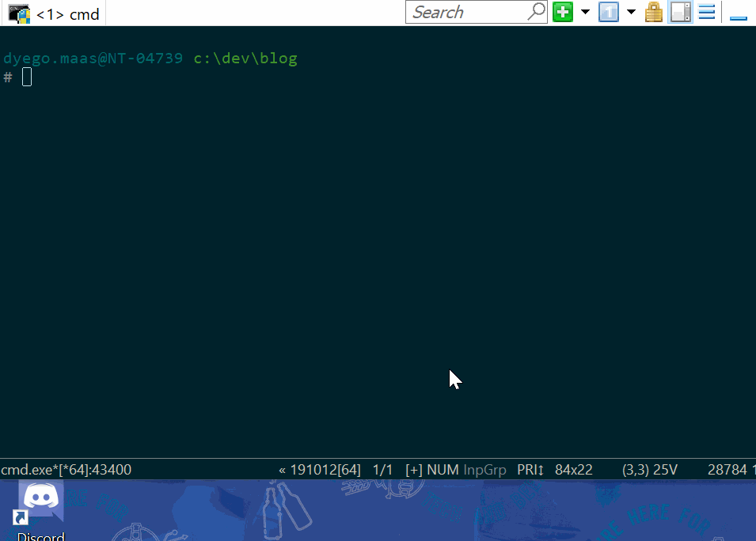Toggle the padlock icon to secure the console
This screenshot has width=756, height=541.
654,12
